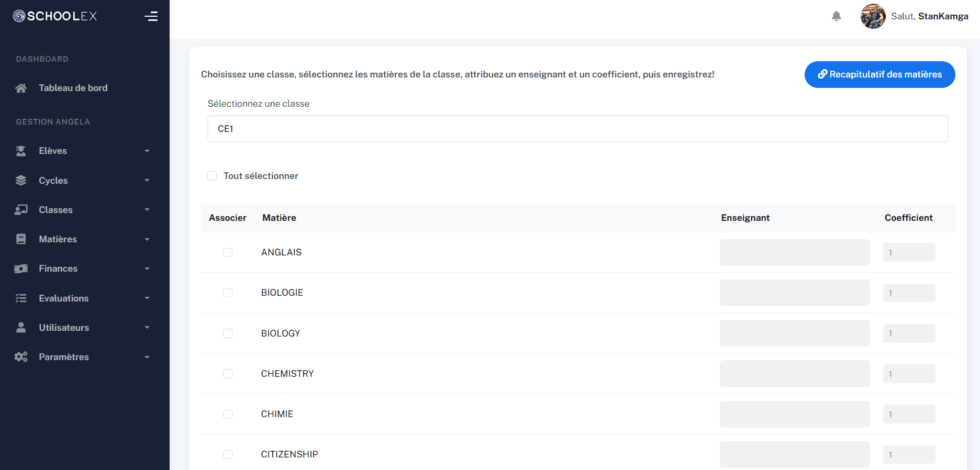Click the Paramètres gears icon
The height and width of the screenshot is (470, 980).
click(x=21, y=357)
